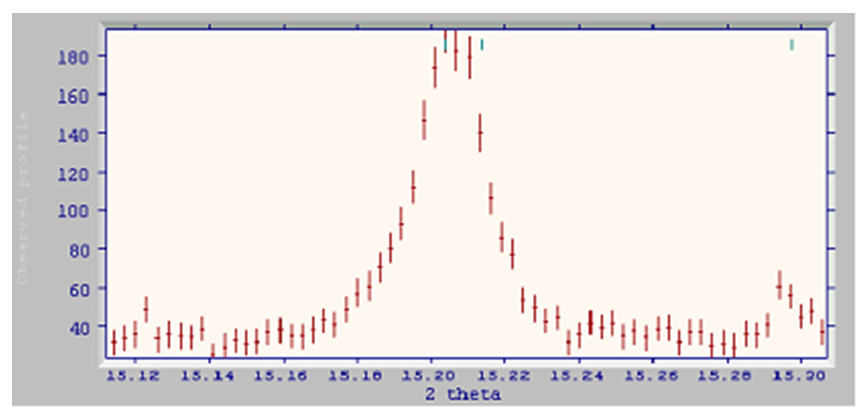
Task: Click the "Observed profile" y-axis title
Action: click(23, 198)
